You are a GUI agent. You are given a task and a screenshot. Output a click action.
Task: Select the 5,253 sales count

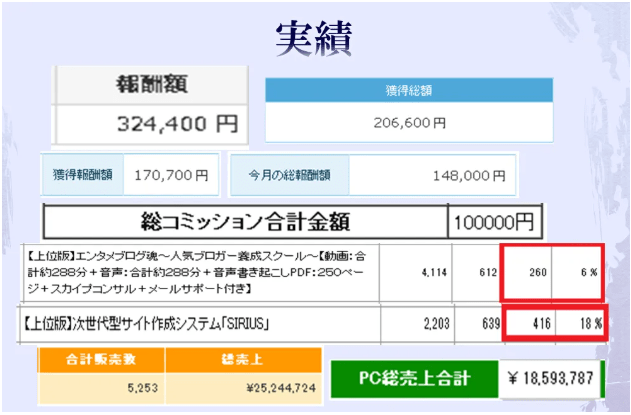(x=143, y=388)
